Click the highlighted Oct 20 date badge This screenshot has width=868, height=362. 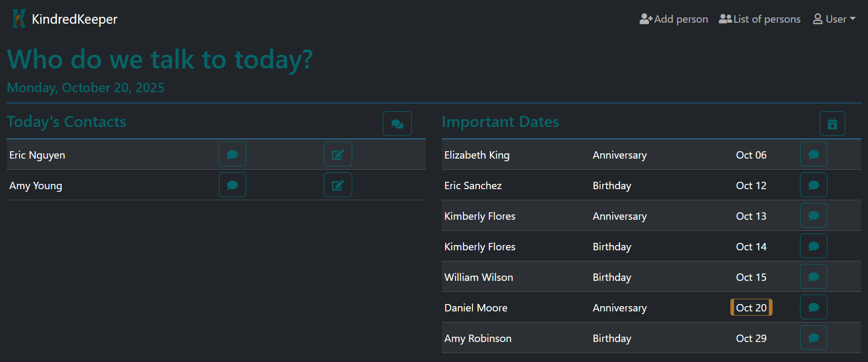click(751, 308)
